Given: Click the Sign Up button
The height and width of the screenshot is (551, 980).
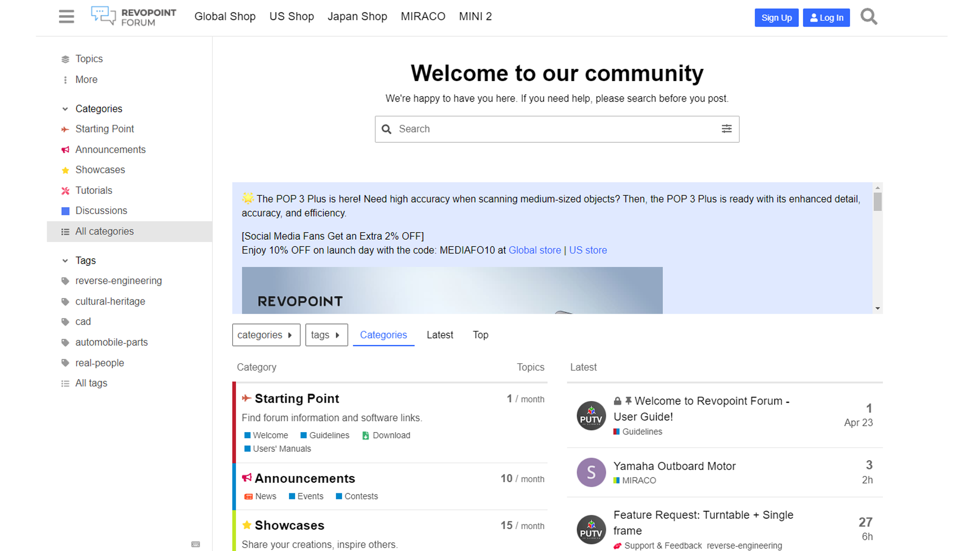Looking at the screenshot, I should coord(776,18).
